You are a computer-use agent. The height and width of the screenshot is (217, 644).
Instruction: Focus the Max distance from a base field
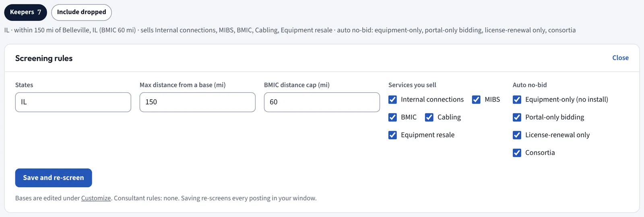tap(198, 102)
